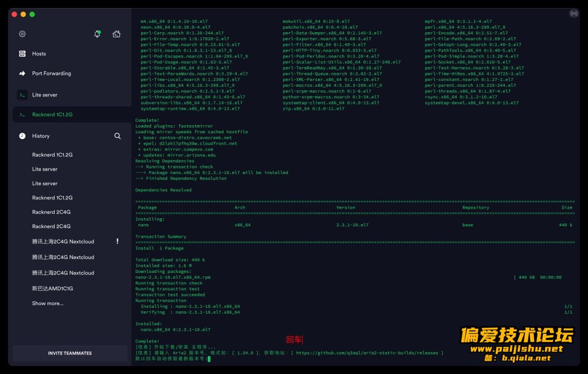Viewport: 588px width, 374px height.
Task: Click the terminal cursor at the prompt
Action: (x=209, y=358)
